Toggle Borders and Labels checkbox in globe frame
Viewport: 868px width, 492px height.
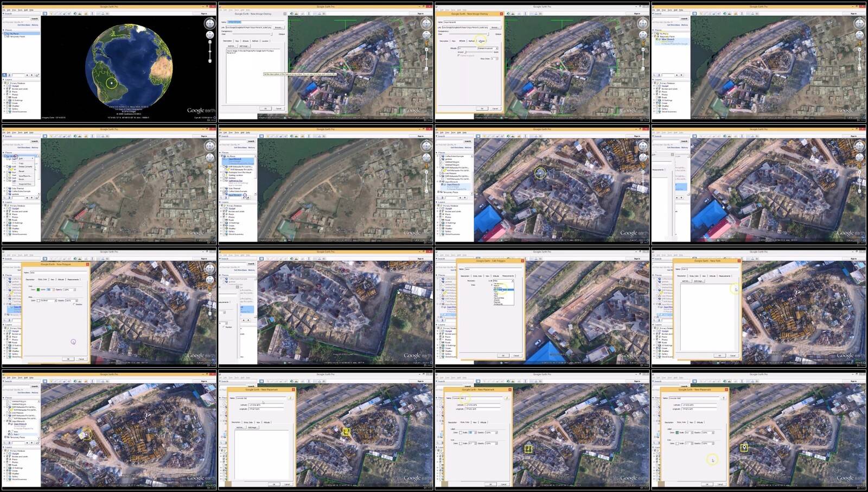(x=7, y=89)
